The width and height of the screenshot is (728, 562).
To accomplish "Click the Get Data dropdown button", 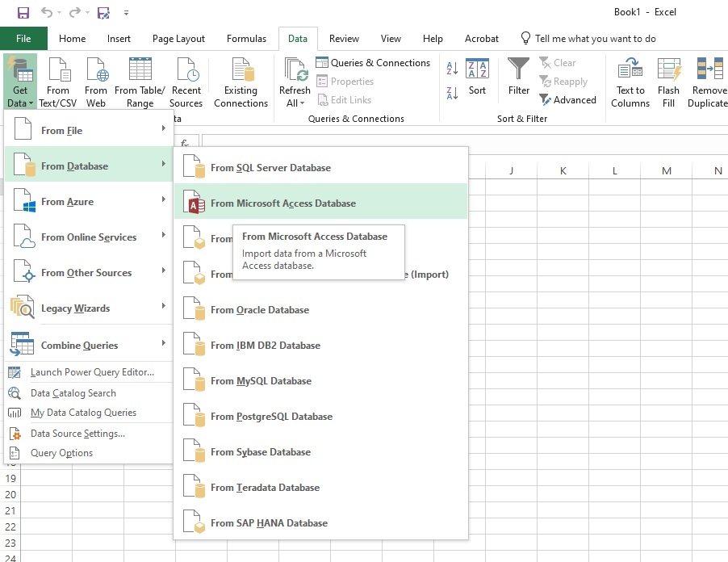I will (x=20, y=82).
